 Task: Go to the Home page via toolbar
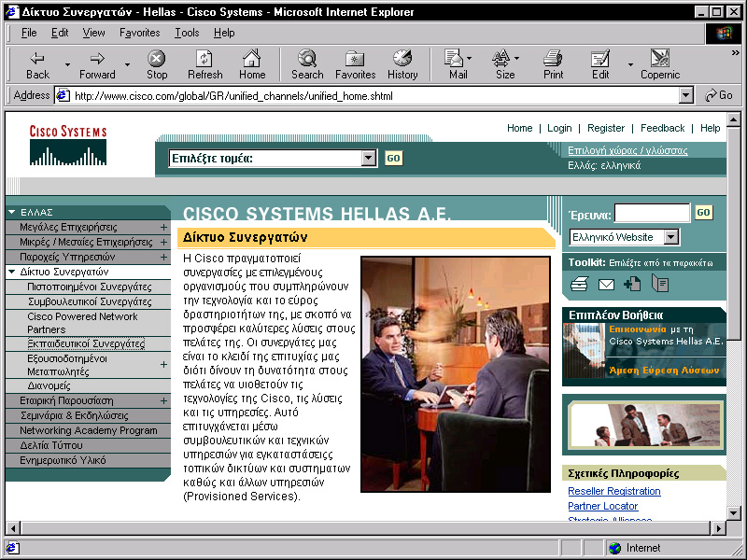pos(252,64)
